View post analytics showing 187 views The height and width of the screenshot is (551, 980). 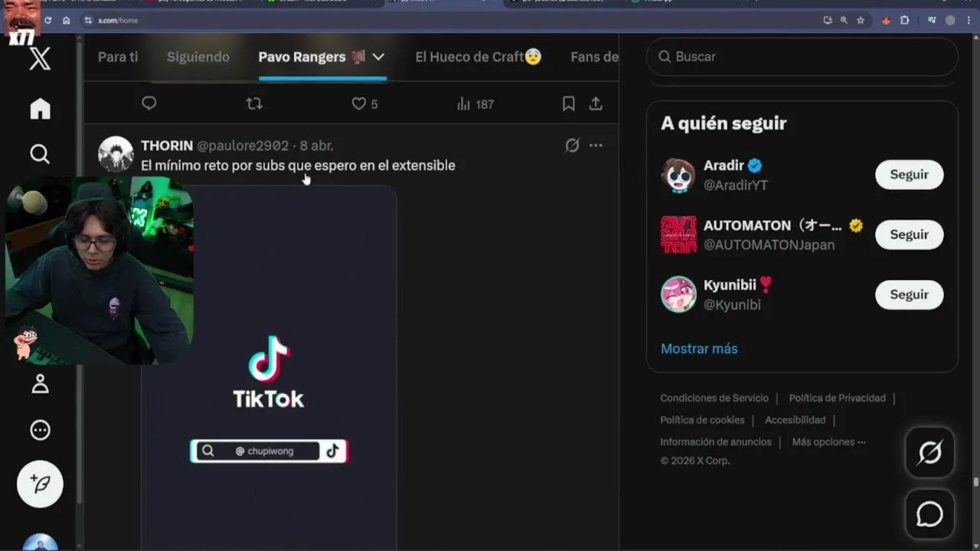pos(475,103)
